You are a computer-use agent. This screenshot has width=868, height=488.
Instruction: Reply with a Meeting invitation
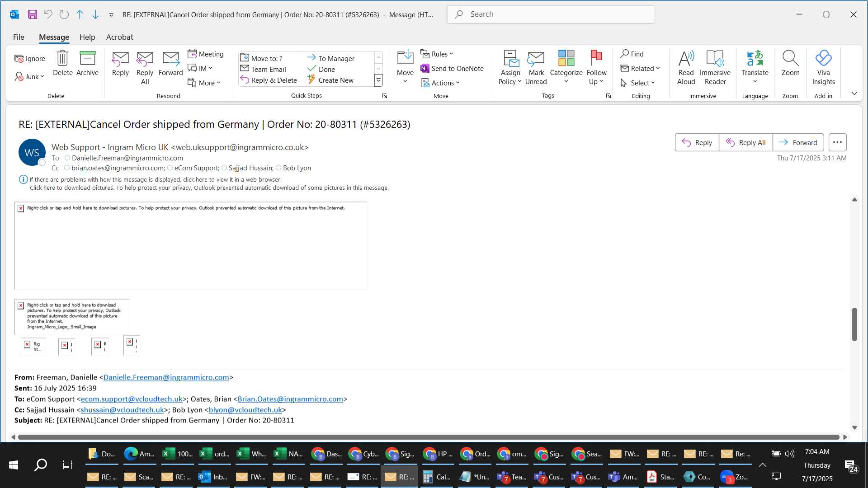pos(206,54)
